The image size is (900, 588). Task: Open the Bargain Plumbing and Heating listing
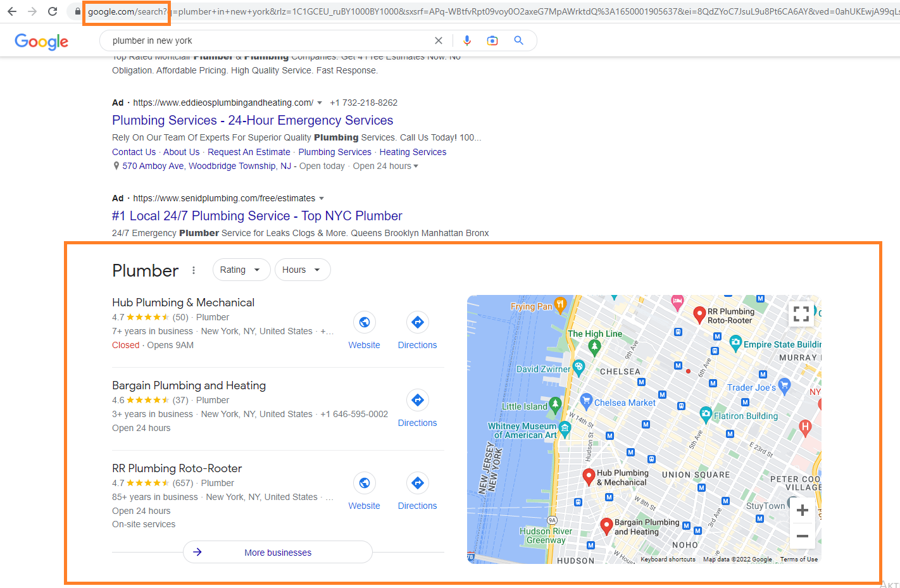pyautogui.click(x=189, y=385)
